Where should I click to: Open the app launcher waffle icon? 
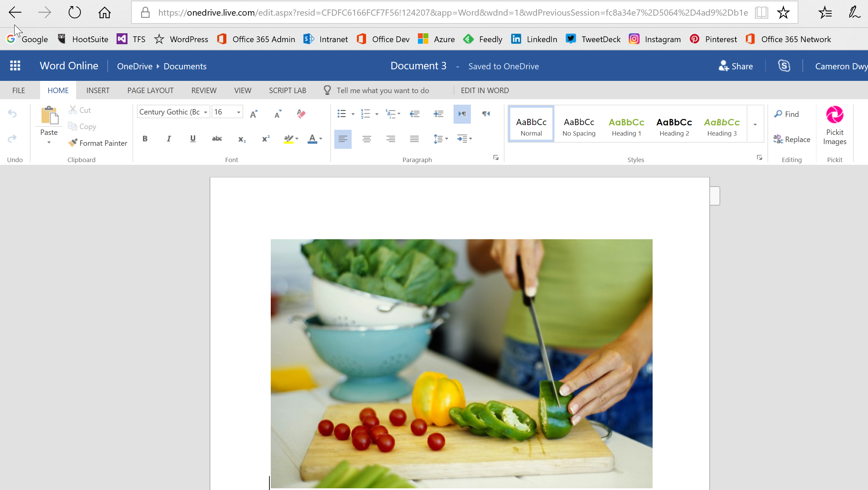tap(15, 66)
